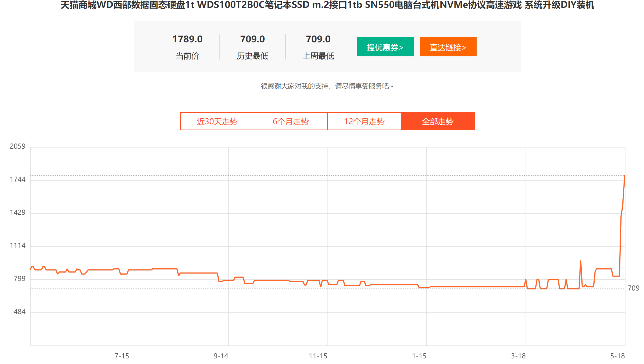Click the 1-15 date label on x-axis
644x364 pixels.
[x=419, y=356]
